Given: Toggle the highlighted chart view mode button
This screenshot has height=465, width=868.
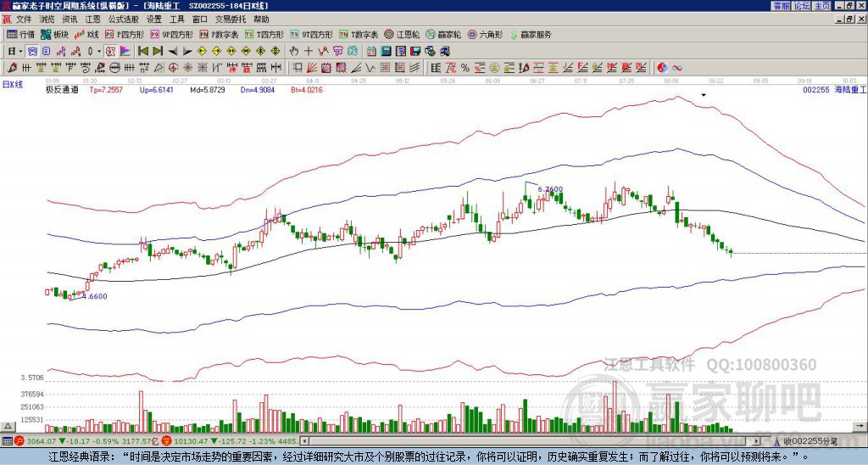Looking at the screenshot, I should tap(33, 51).
